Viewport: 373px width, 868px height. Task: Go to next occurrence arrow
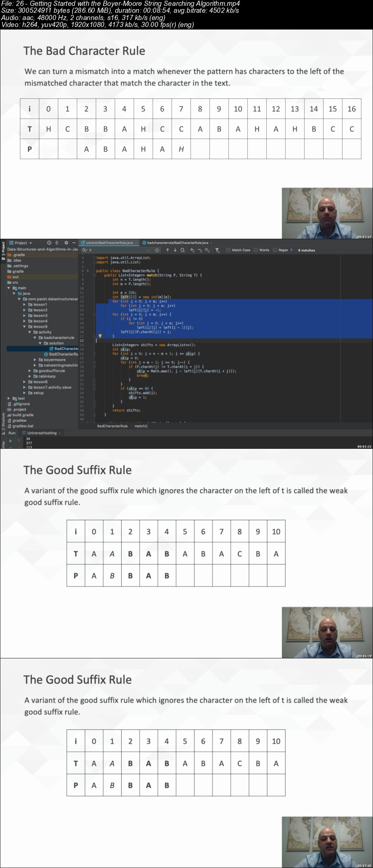175,250
